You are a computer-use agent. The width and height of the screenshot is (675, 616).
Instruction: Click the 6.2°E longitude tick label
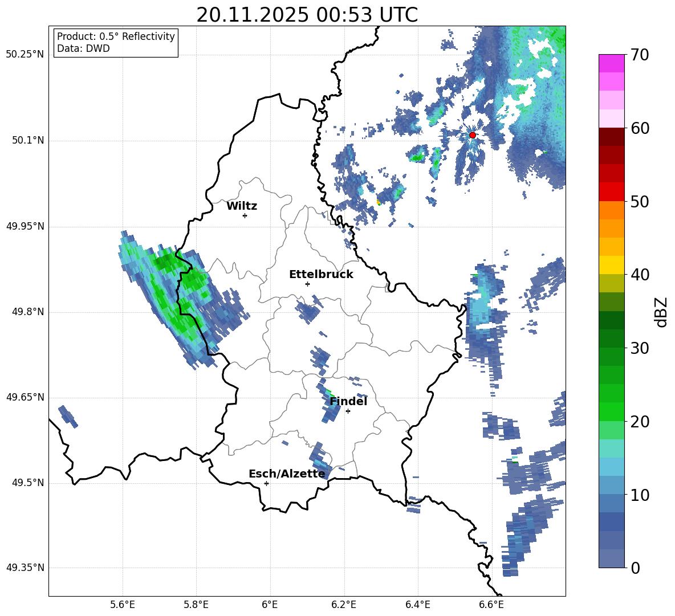(344, 605)
